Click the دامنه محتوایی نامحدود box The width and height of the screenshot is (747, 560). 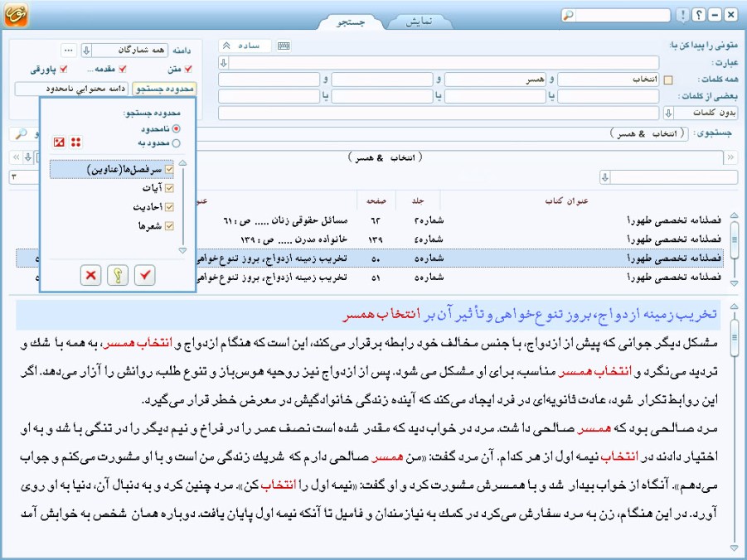coord(71,89)
